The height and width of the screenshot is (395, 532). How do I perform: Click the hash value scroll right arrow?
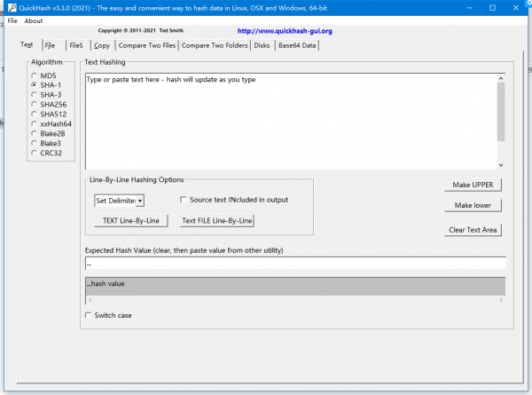pyautogui.click(x=501, y=300)
